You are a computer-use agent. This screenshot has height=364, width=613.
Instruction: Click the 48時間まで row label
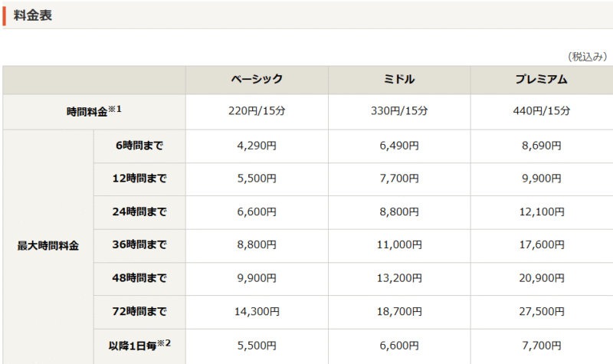click(139, 278)
